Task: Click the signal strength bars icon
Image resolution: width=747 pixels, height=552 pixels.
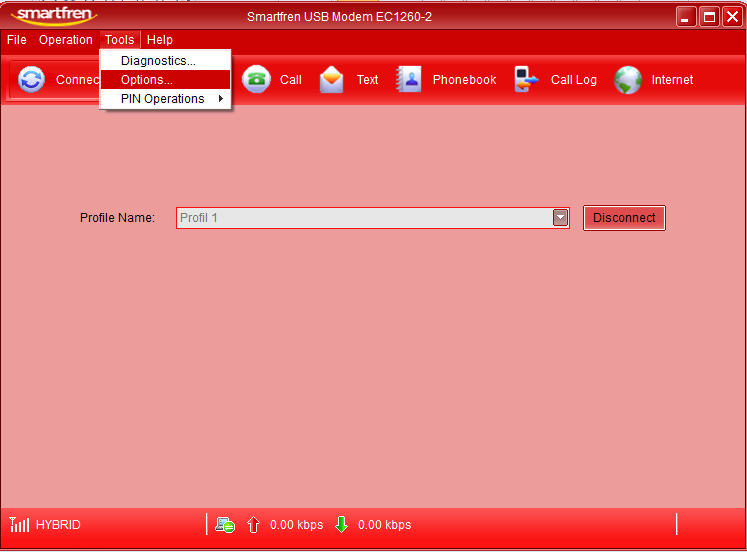Action: (x=19, y=524)
